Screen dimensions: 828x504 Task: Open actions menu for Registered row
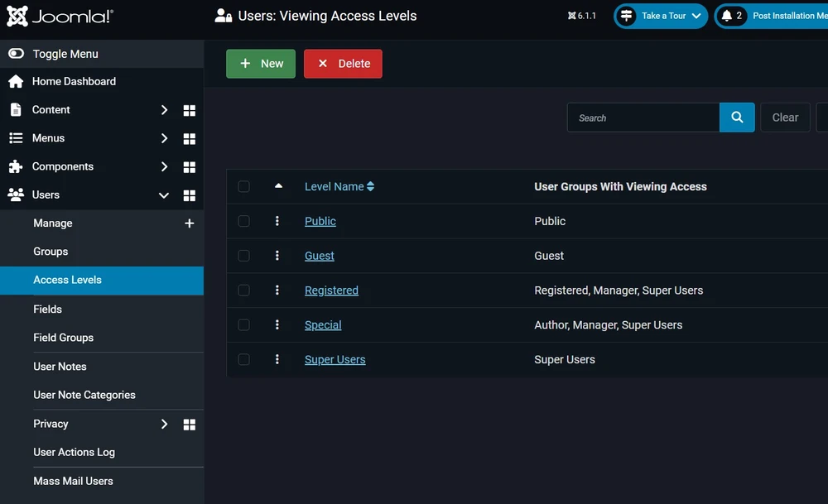coord(277,290)
